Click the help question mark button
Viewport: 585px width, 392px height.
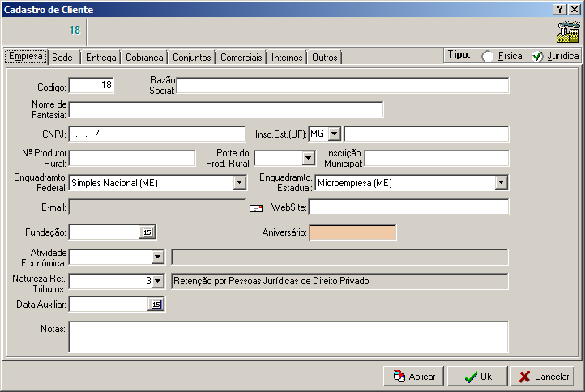click(x=559, y=9)
